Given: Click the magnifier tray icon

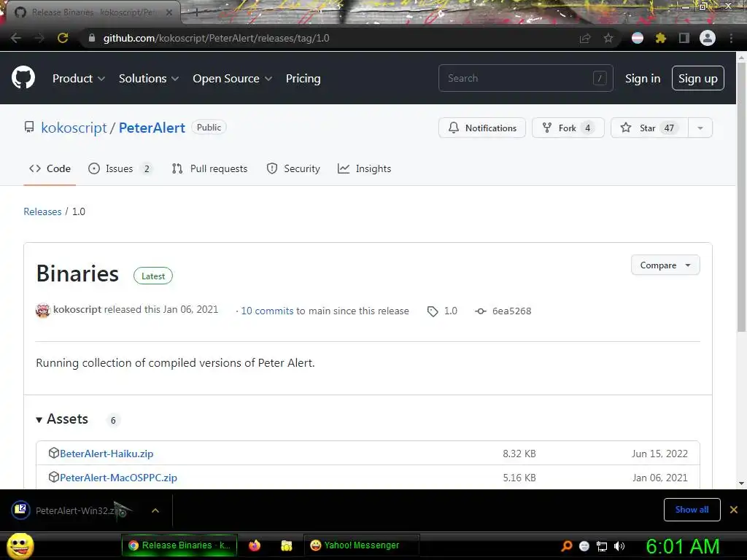Looking at the screenshot, I should 566,546.
